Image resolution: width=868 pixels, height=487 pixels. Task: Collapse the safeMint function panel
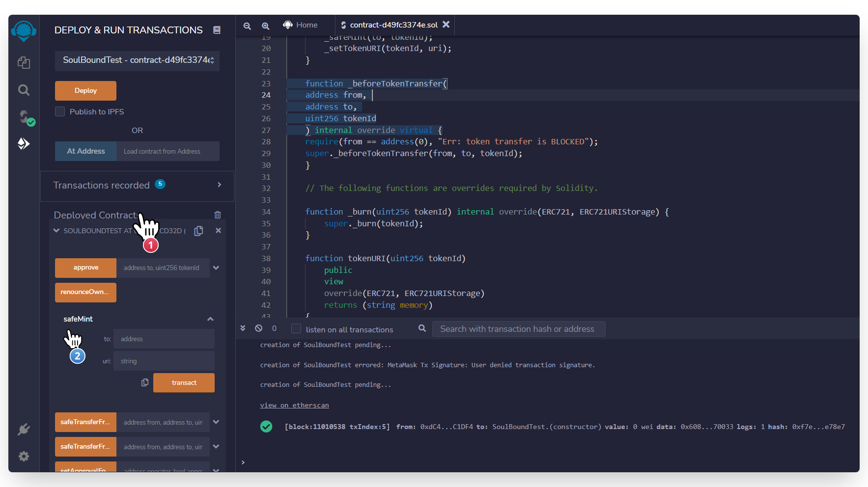click(210, 319)
